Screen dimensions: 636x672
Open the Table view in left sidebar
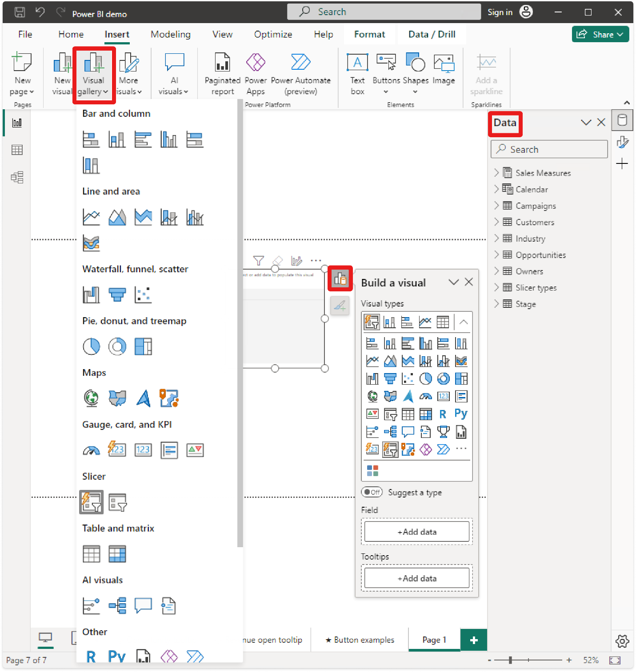[x=17, y=150]
